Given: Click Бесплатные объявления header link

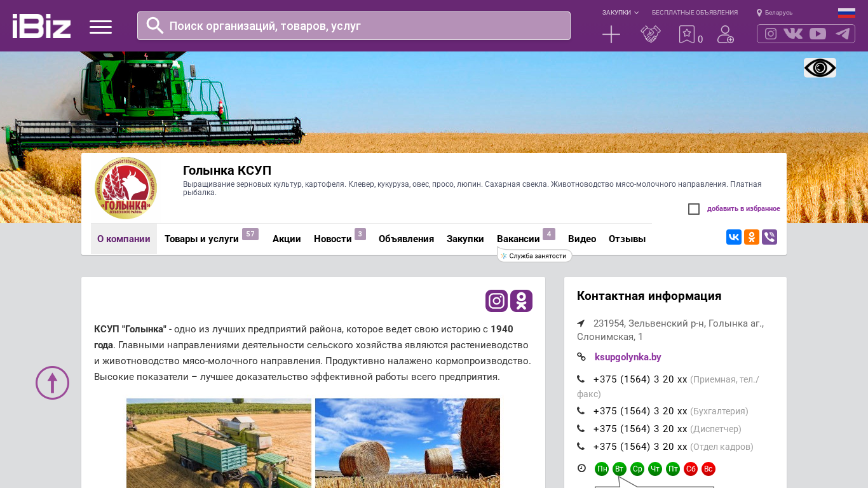Looking at the screenshot, I should click(695, 13).
